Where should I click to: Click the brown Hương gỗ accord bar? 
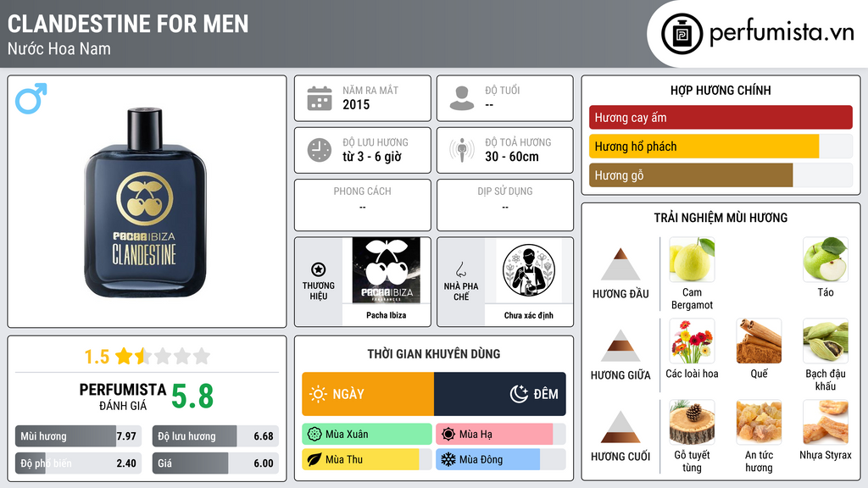pos(721,175)
